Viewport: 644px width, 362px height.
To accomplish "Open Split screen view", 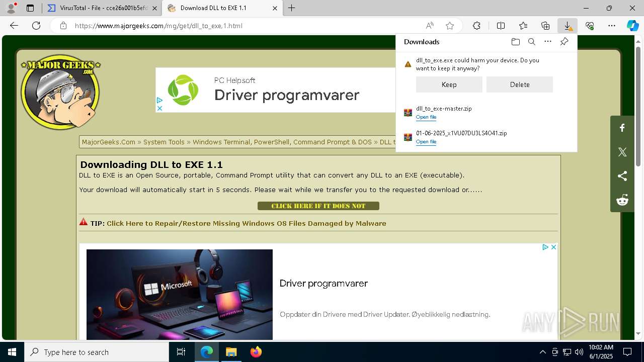I will tap(501, 26).
